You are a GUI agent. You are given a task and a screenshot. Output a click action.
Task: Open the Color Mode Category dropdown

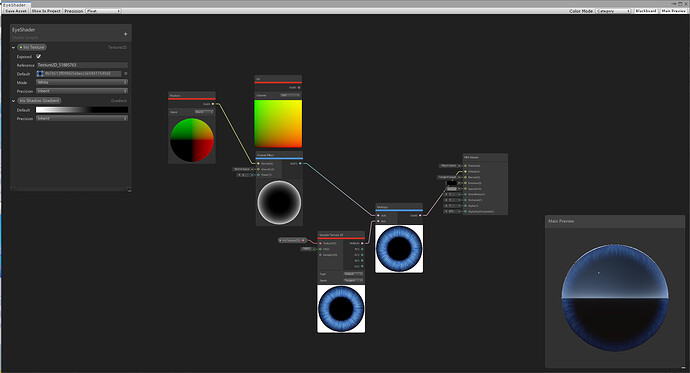coord(613,11)
